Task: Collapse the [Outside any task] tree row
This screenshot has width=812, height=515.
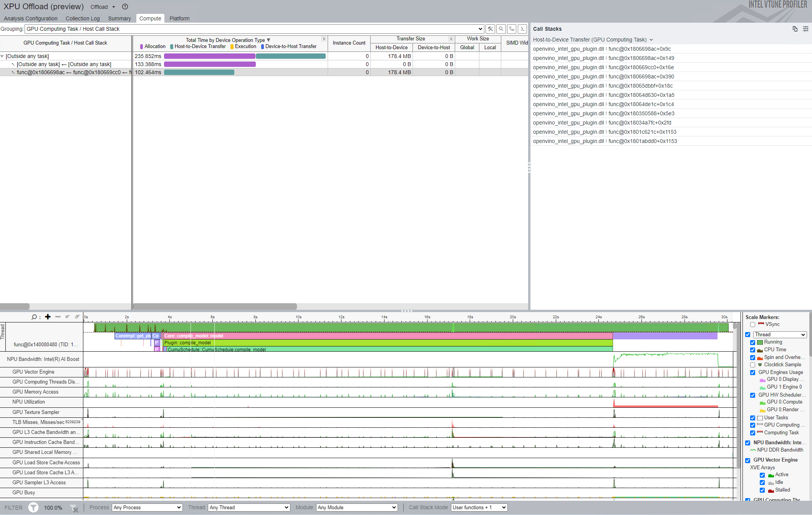Action: coord(2,56)
